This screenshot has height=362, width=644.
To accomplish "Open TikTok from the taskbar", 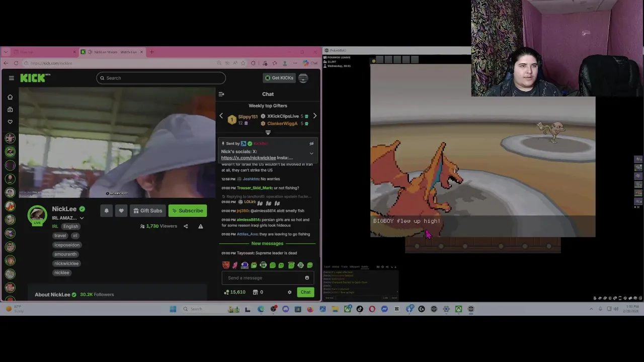I will point(360,309).
